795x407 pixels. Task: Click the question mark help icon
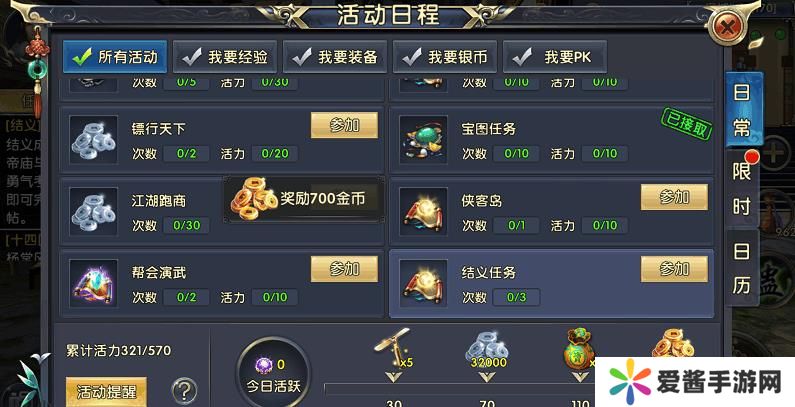184,391
